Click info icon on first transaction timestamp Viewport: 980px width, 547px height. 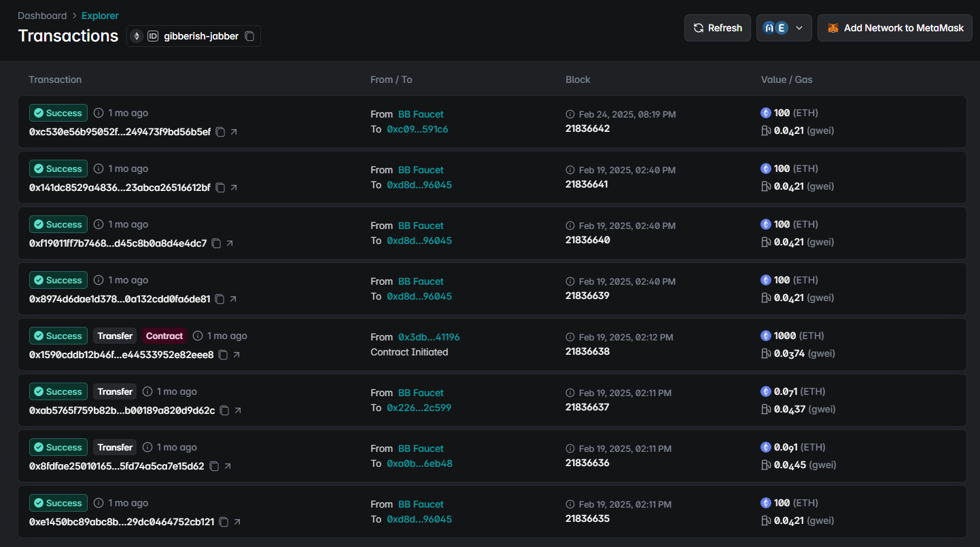coord(99,113)
